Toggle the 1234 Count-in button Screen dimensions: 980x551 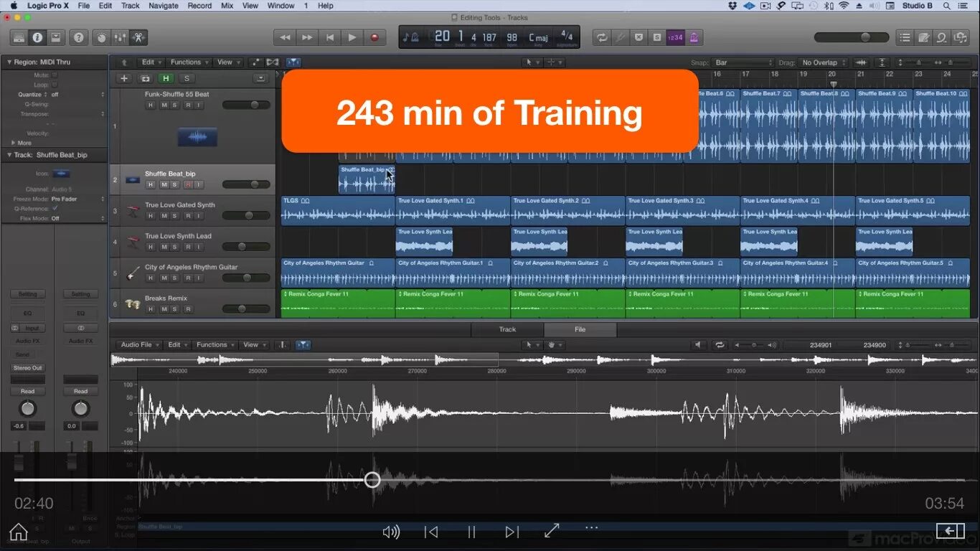[x=675, y=37]
